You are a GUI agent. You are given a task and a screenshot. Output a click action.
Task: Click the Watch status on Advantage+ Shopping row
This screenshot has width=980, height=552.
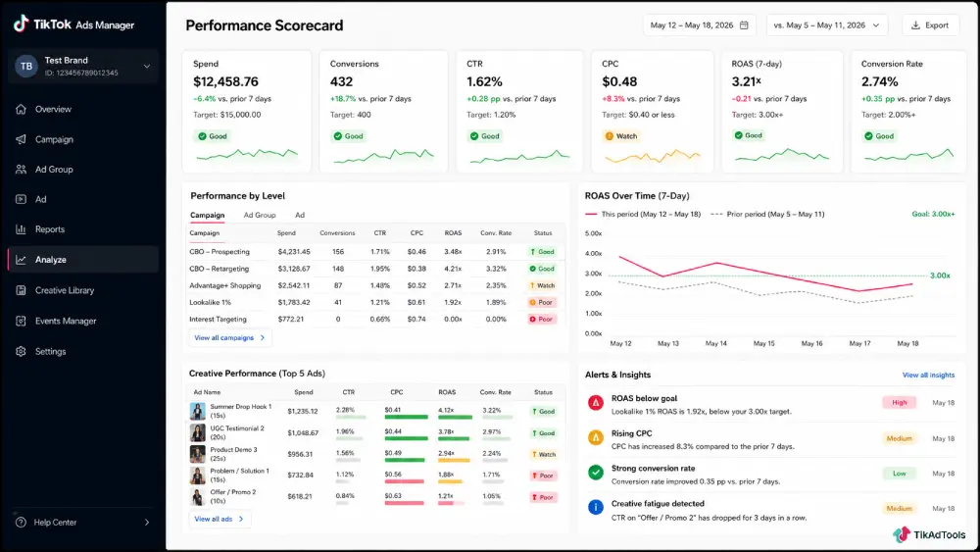[543, 285]
